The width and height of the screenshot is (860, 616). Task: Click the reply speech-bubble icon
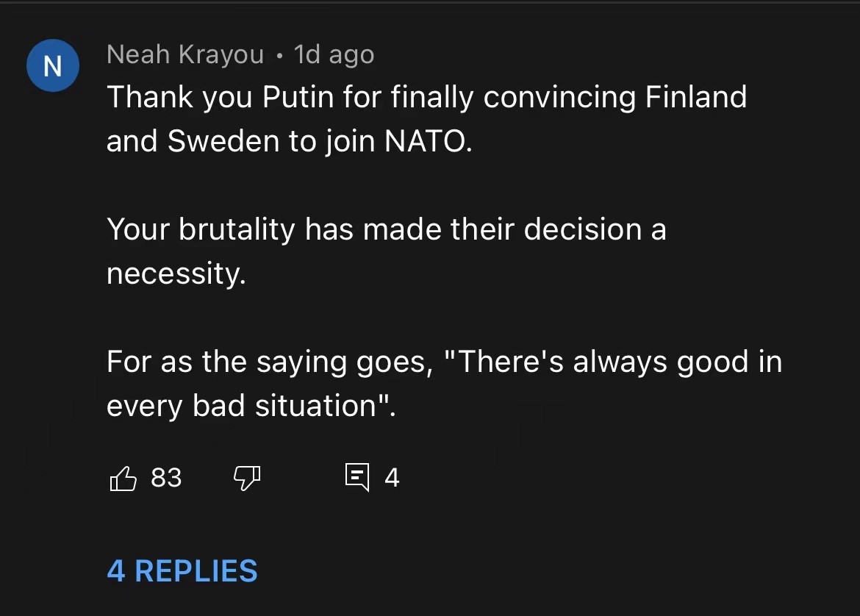357,478
